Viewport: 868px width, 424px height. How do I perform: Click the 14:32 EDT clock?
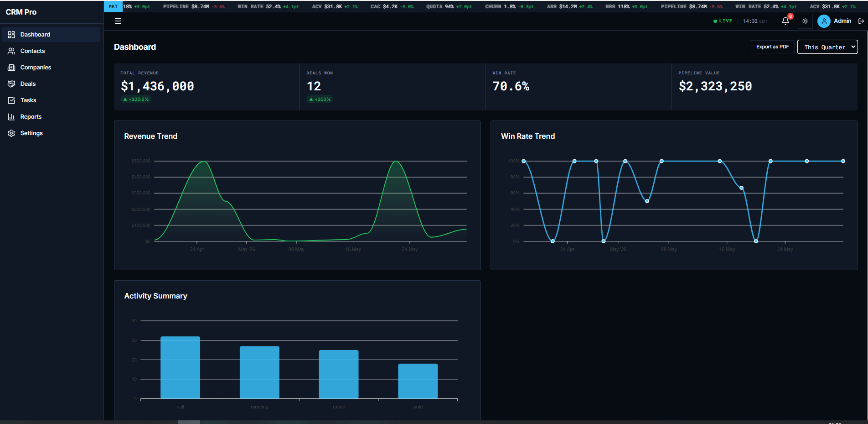point(755,21)
